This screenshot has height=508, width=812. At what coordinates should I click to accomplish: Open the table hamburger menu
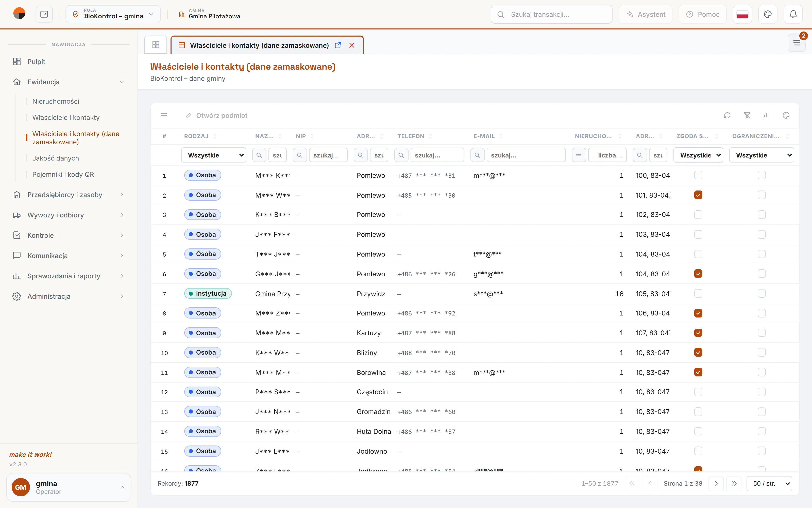click(x=164, y=116)
